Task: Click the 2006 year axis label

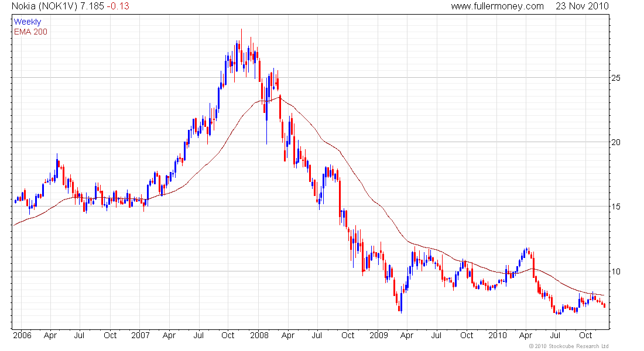Action: (22, 335)
